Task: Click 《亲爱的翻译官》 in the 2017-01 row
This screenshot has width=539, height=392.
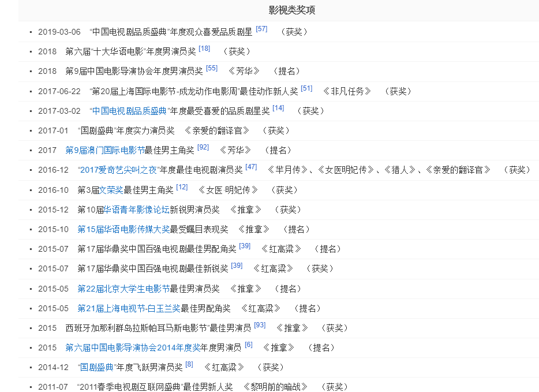Action: tap(217, 130)
